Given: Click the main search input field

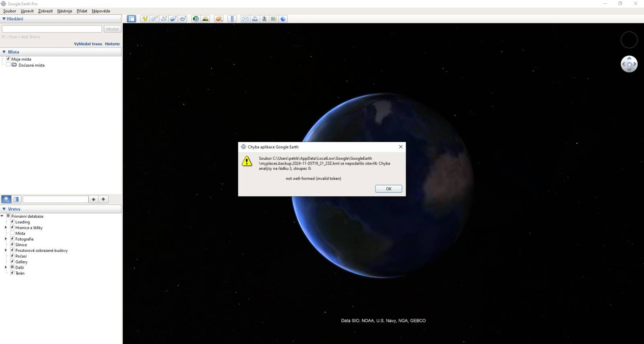Looking at the screenshot, I should point(52,29).
